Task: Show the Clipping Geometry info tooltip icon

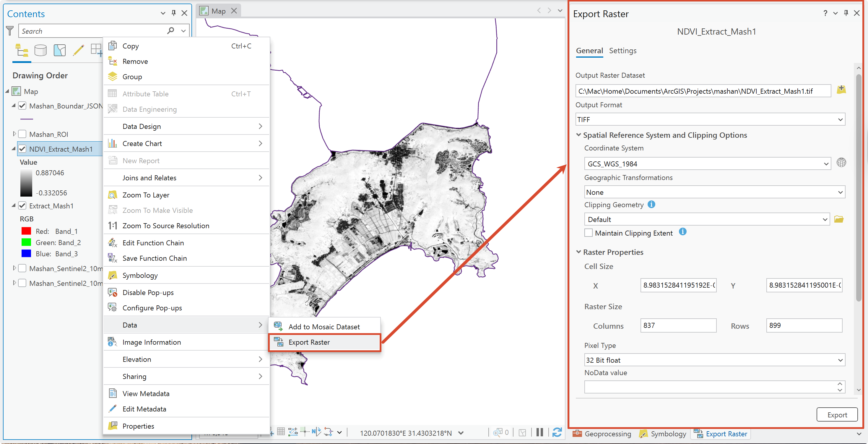Action: point(651,204)
